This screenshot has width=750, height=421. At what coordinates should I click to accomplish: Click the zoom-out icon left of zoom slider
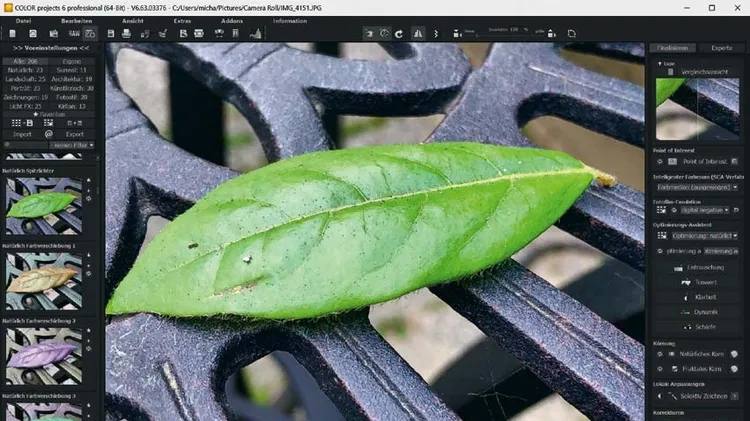[x=457, y=33]
